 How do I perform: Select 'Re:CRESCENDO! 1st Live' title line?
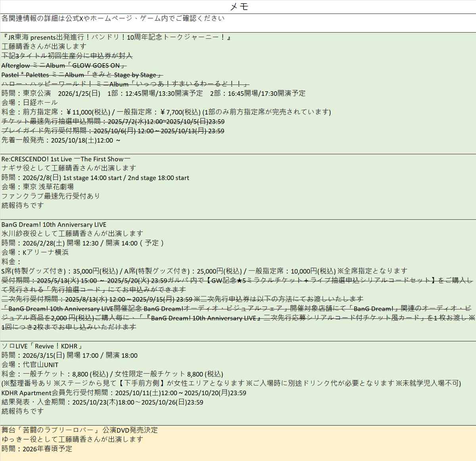click(66, 159)
